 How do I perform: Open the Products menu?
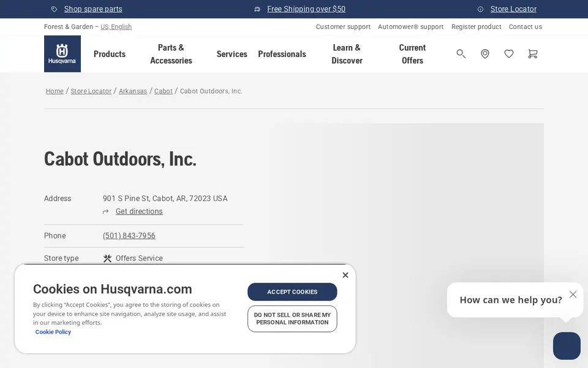click(x=110, y=54)
